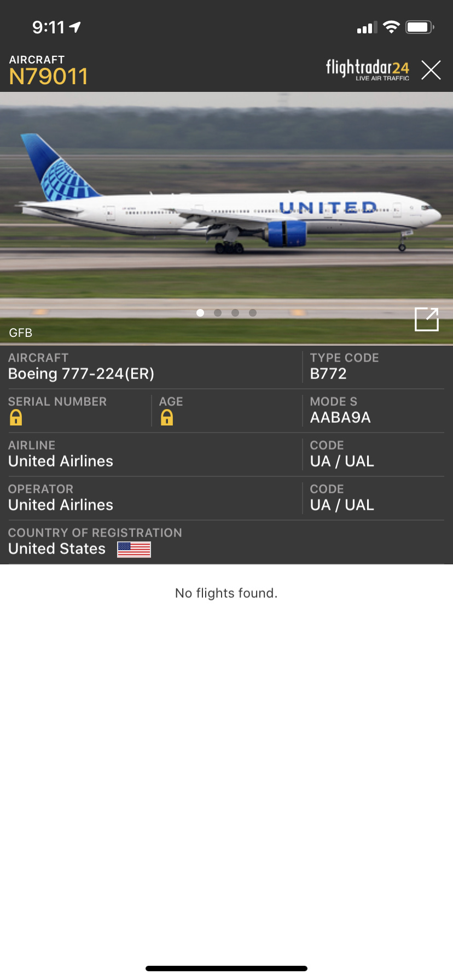Screen dimensions: 453x980
Task: Select the first photo page dot
Action: (200, 313)
